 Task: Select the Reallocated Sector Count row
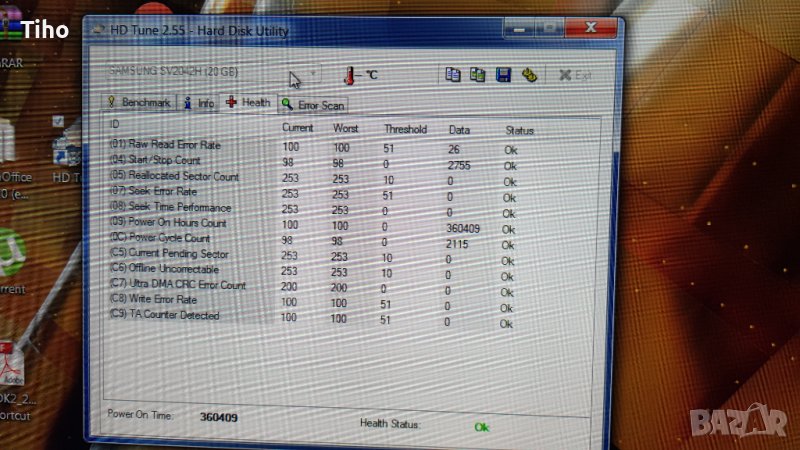(173, 176)
